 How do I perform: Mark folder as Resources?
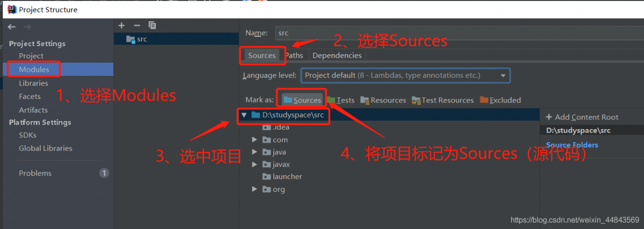point(383,100)
